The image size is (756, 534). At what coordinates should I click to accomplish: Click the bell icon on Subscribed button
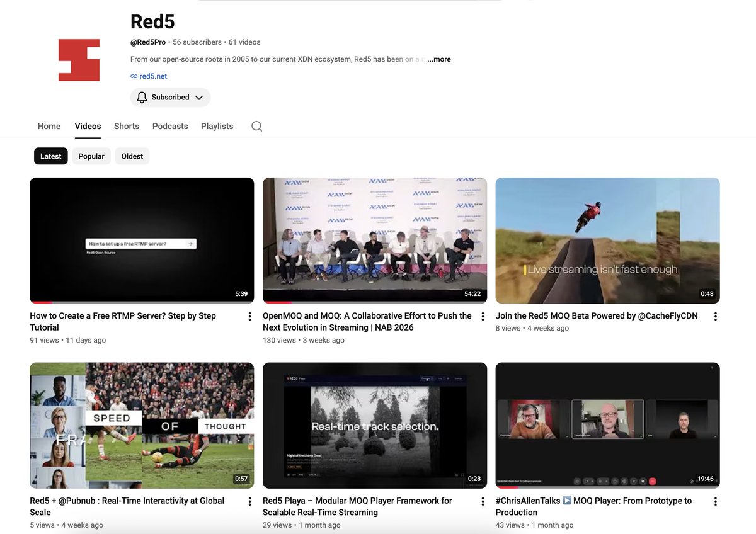click(142, 97)
